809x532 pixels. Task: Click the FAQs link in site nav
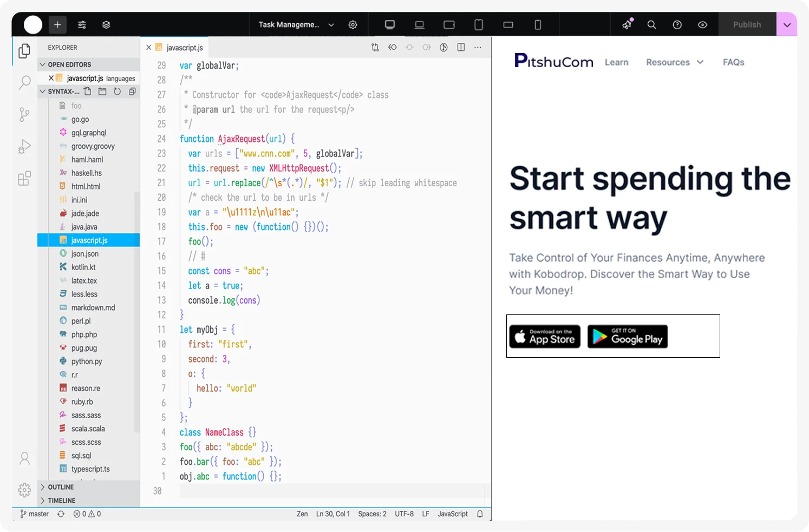(734, 62)
